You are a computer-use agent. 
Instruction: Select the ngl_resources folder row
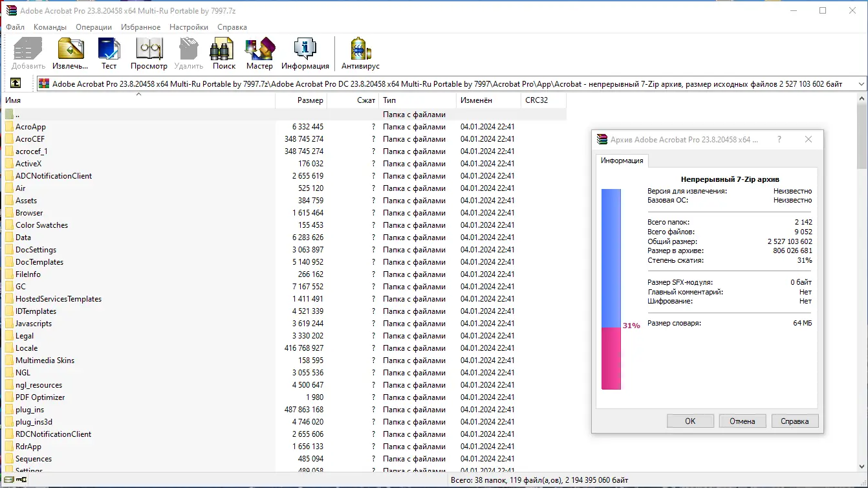pyautogui.click(x=285, y=385)
